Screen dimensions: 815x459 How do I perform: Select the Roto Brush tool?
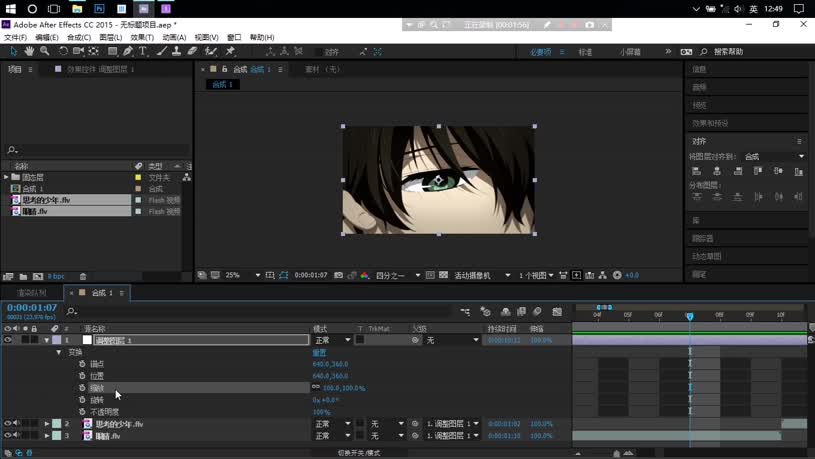point(211,51)
